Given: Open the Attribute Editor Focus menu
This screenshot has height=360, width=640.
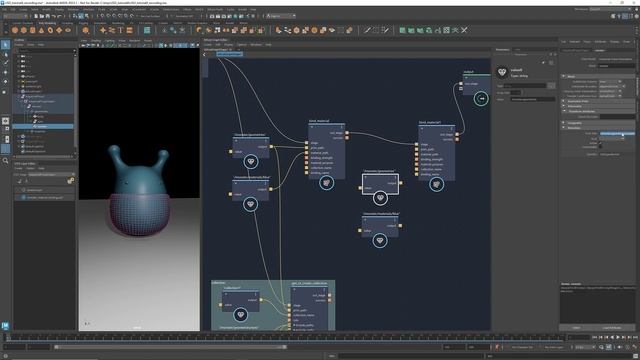Looking at the screenshot, I should point(587,42).
